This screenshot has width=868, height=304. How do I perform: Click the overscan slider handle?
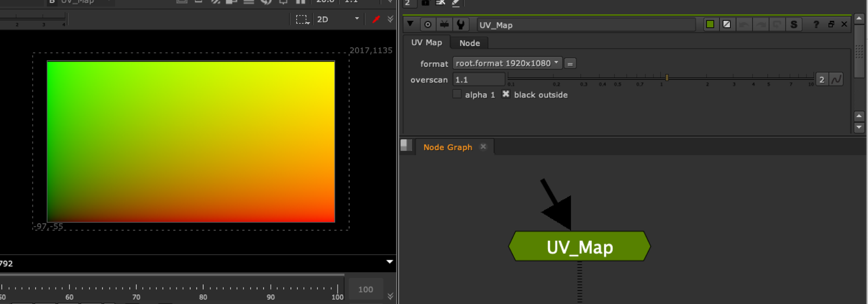coord(667,77)
